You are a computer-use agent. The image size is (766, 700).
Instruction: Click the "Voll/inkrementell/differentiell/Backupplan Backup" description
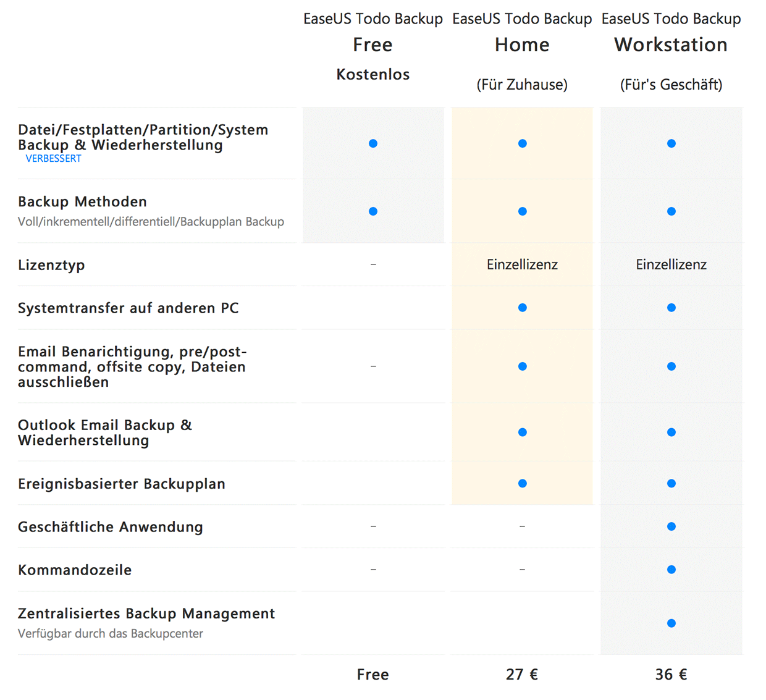point(151,222)
